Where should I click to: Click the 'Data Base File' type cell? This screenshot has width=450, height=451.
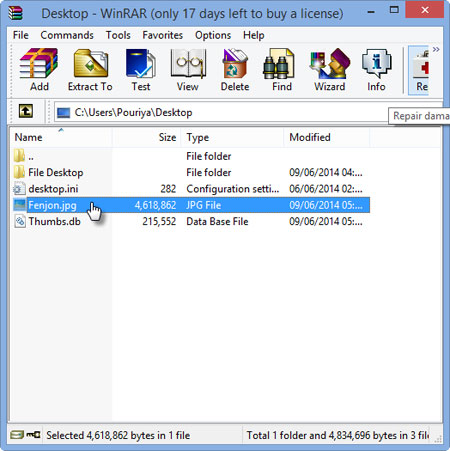[x=217, y=221]
